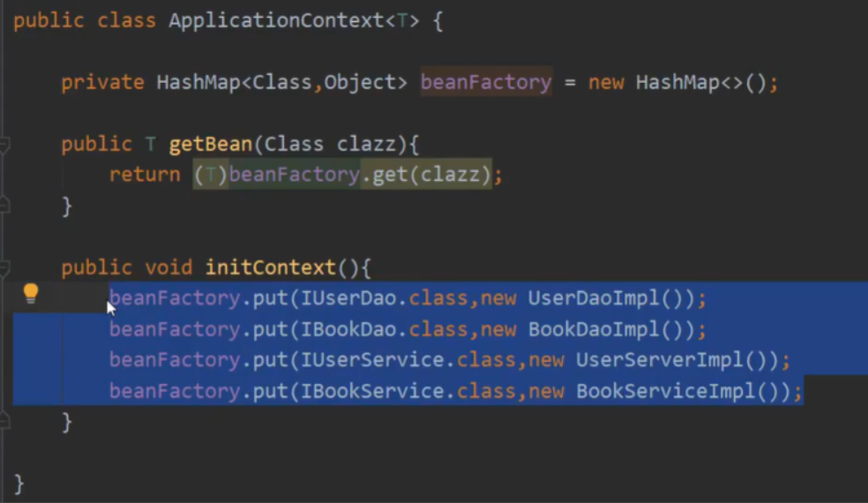Click the fold marker at initContext closing brace
868x503 pixels.
click(x=4, y=420)
